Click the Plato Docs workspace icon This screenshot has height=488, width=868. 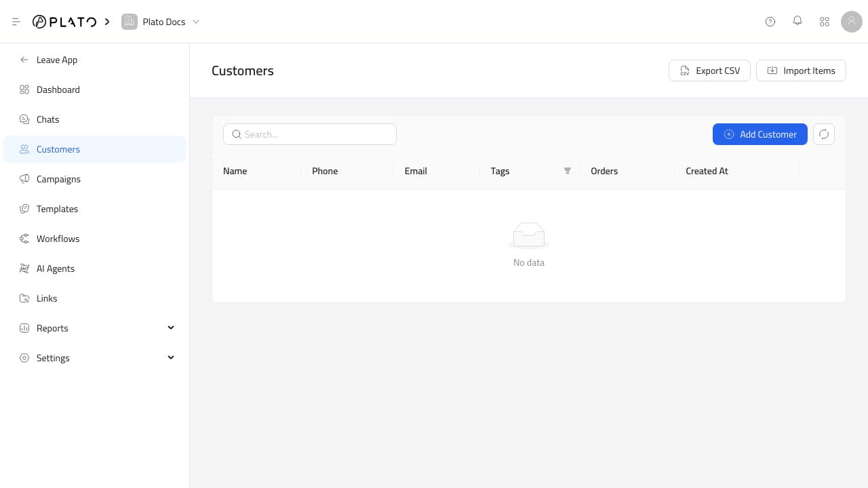pos(129,22)
